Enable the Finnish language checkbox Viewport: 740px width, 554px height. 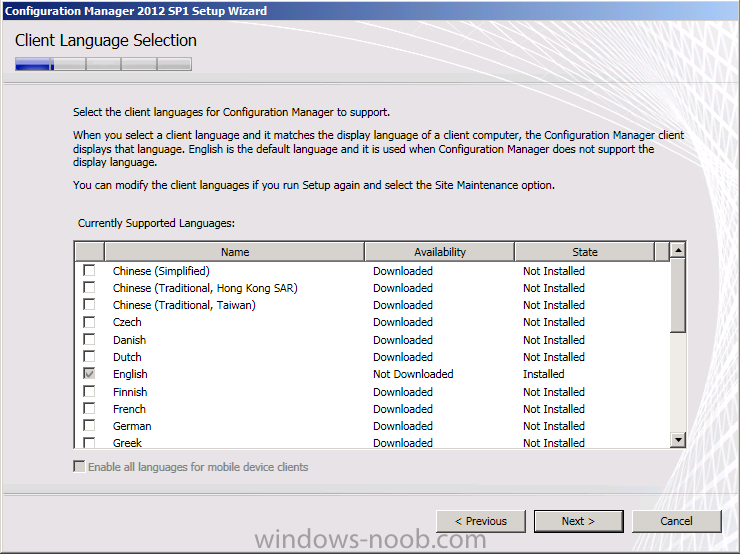tap(89, 391)
